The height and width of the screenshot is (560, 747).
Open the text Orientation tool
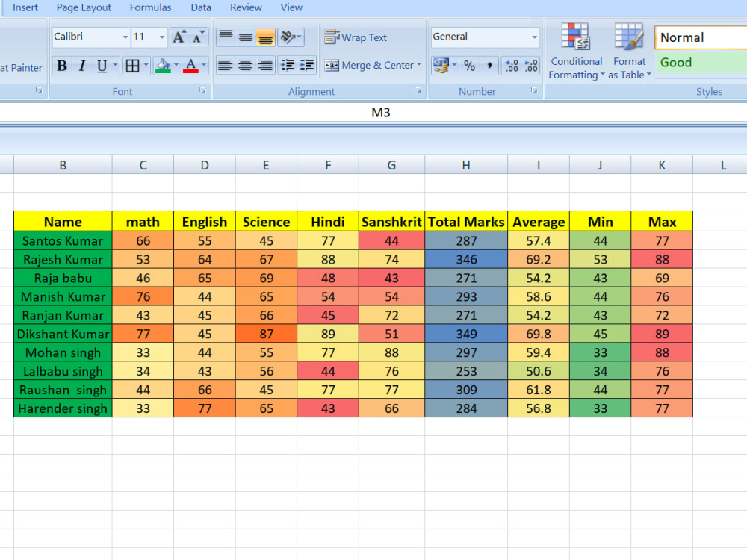(288, 37)
